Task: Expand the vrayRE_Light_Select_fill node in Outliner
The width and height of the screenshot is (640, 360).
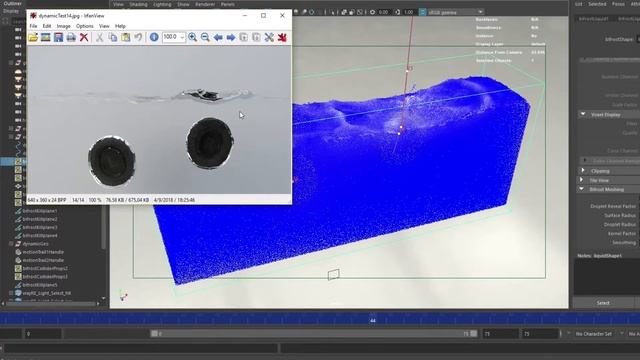Action: pos(11,293)
